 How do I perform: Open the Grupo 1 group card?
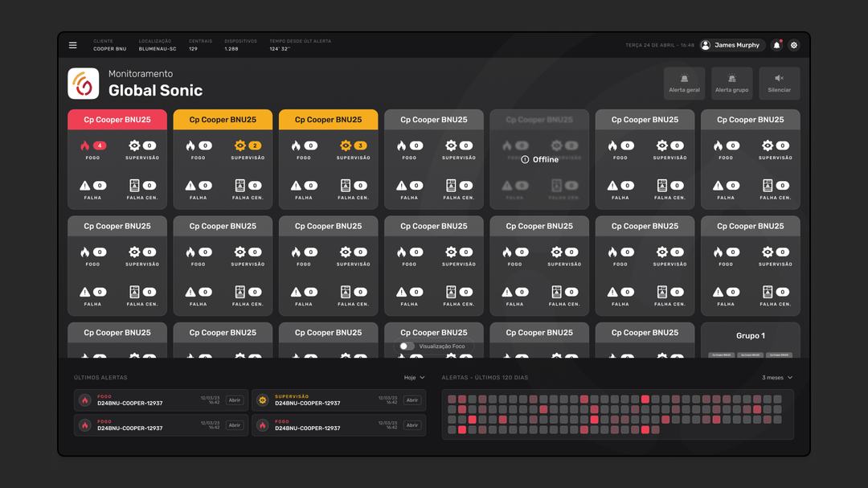point(750,336)
